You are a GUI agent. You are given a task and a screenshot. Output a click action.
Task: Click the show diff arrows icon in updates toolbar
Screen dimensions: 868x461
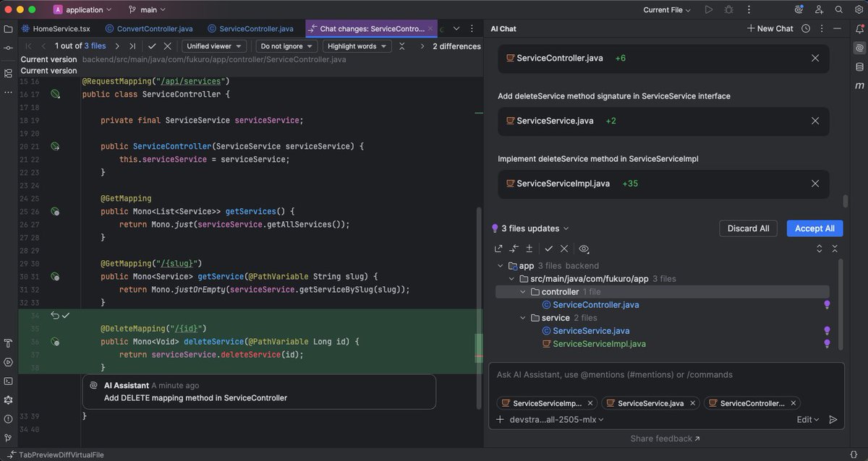pos(514,249)
